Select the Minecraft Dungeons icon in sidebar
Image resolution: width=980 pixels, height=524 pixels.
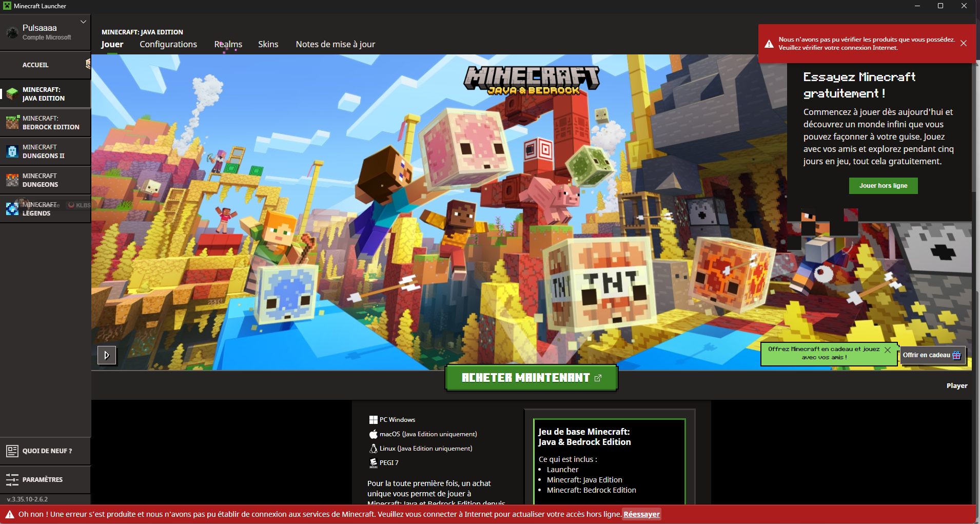click(12, 180)
